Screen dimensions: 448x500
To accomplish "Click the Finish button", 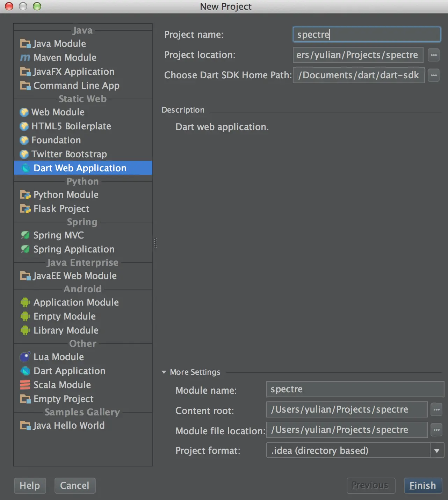I will click(422, 485).
